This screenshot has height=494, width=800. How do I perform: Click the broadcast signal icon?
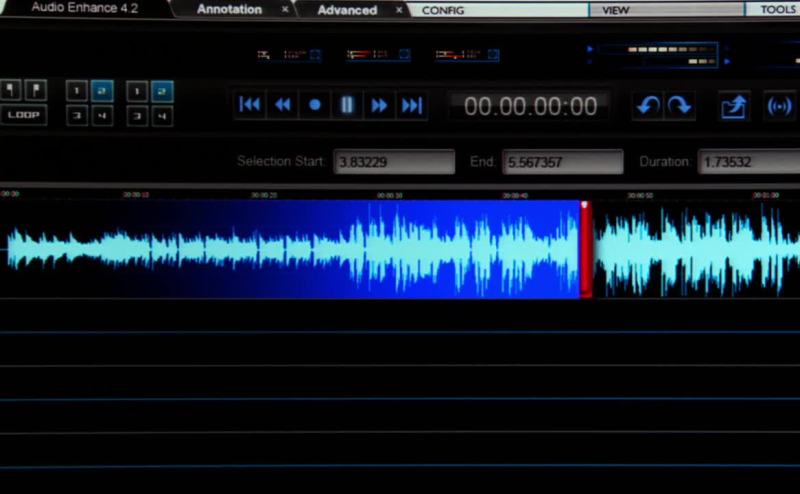(778, 106)
